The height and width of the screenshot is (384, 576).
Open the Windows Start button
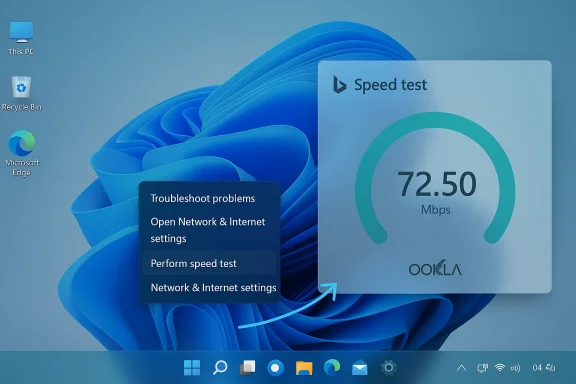click(x=192, y=367)
